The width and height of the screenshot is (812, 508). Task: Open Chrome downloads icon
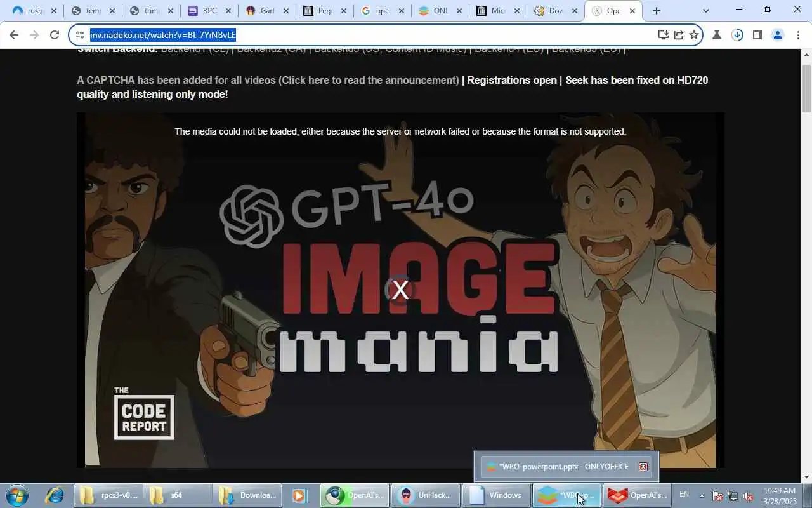[737, 35]
